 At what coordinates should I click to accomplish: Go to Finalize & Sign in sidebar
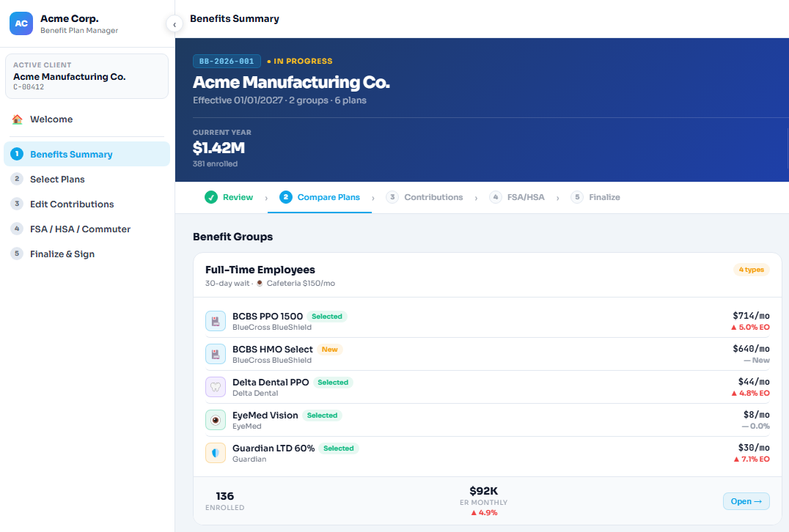(x=87, y=254)
